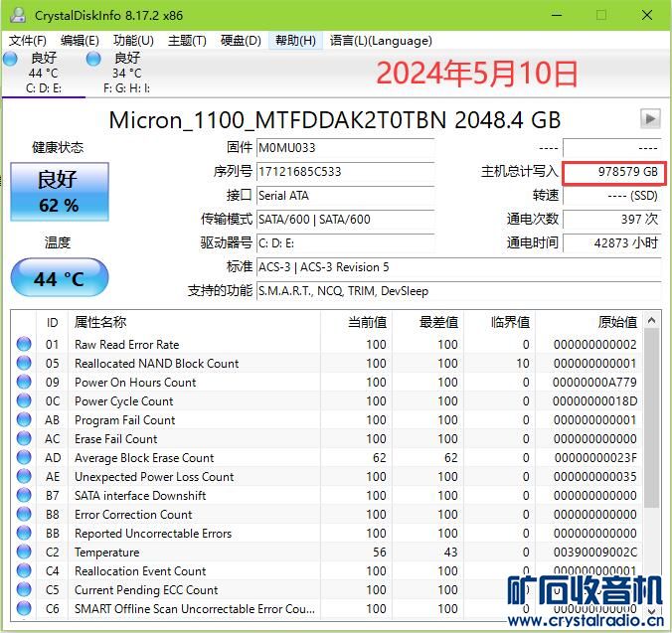Viewport: 672px width, 633px height.
Task: Select the Average Block Erase Count row text
Action: (x=144, y=458)
